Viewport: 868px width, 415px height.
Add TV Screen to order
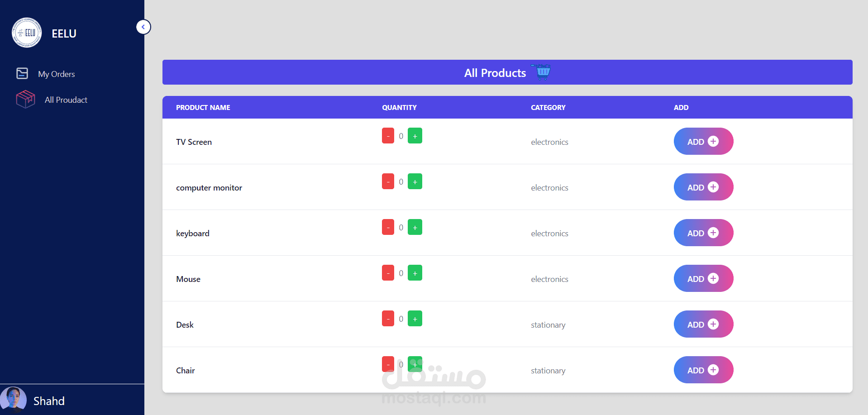[703, 141]
